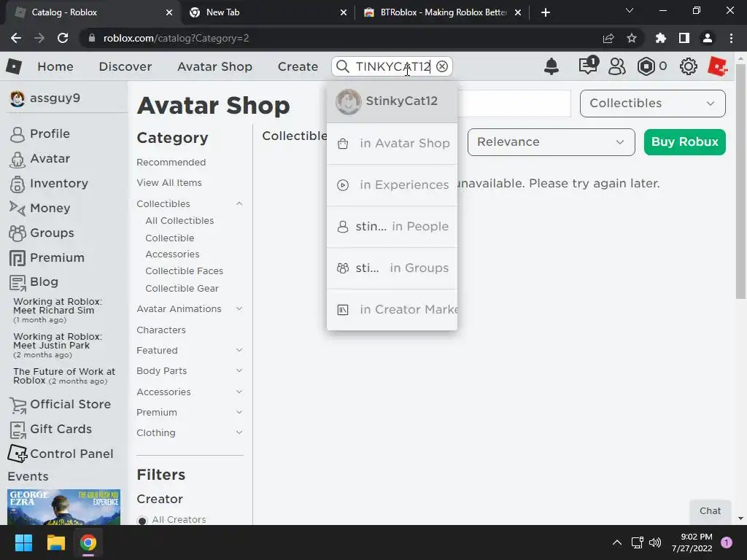This screenshot has height=560, width=747.
Task: Search in People option
Action: point(392,227)
